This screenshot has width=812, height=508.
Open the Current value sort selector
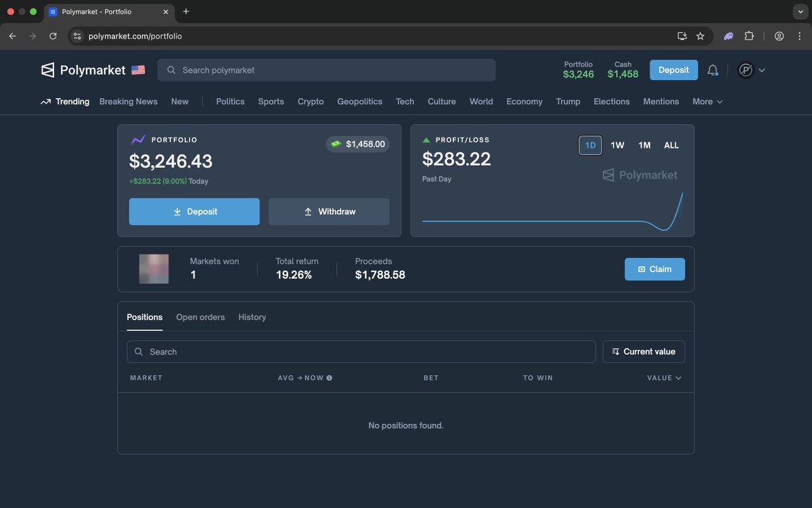coord(644,352)
